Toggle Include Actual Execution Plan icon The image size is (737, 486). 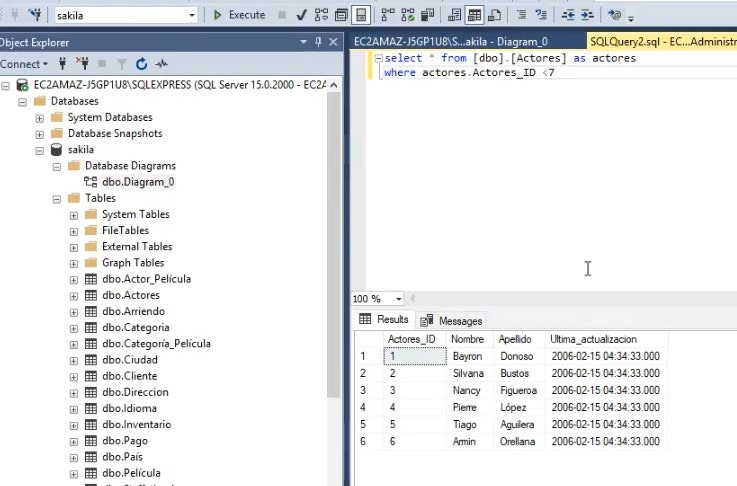tap(388, 15)
